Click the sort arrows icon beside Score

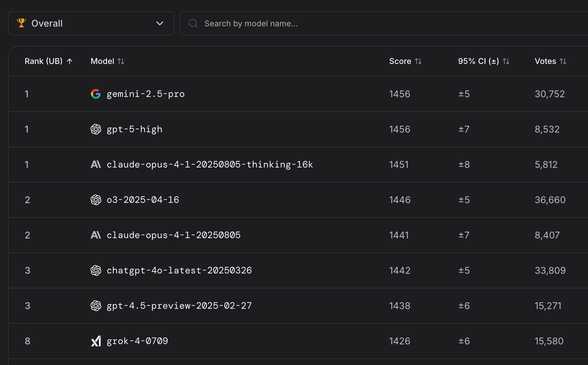pos(418,61)
